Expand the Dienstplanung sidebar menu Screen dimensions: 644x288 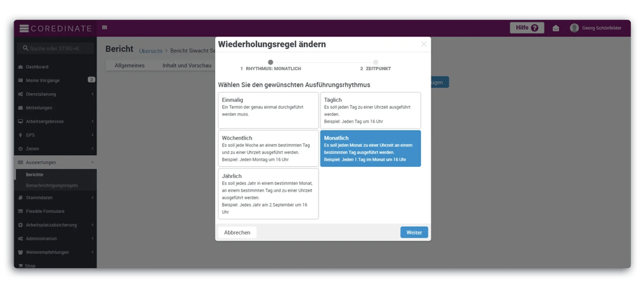(56, 94)
